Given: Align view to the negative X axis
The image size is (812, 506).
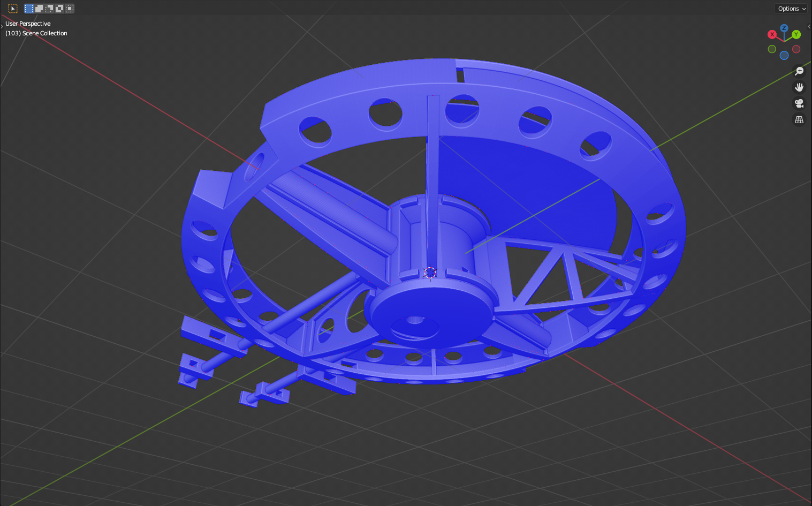Looking at the screenshot, I should coord(796,49).
